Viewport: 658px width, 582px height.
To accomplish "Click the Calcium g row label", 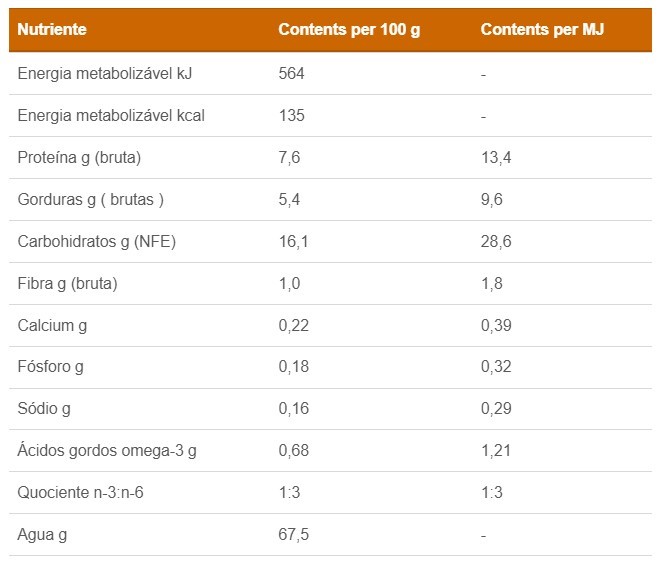I will pyautogui.click(x=52, y=325).
